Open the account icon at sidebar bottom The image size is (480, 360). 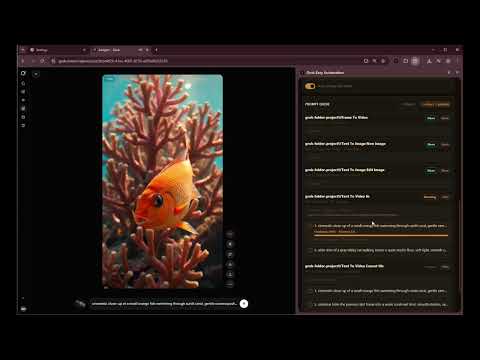23,309
